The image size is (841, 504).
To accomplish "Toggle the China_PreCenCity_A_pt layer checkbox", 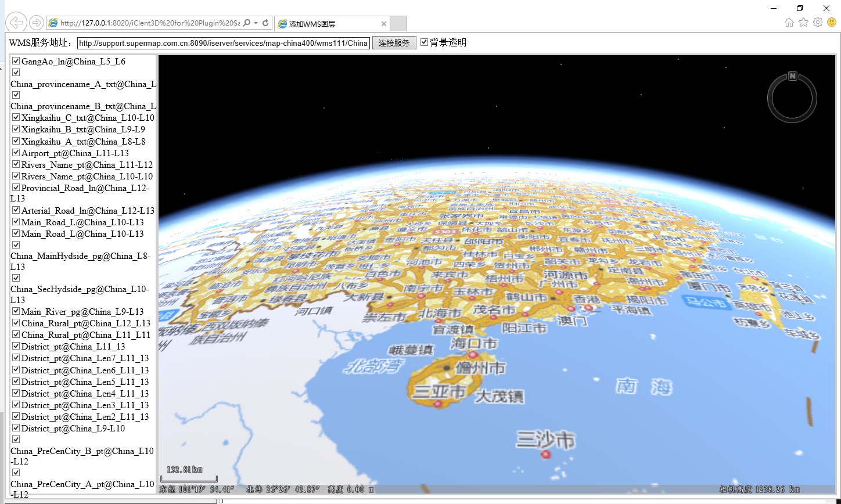I will (x=16, y=473).
